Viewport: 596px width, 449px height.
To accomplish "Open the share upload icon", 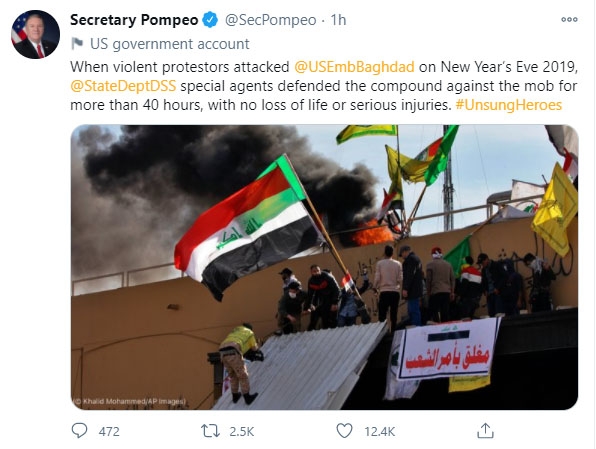I will (485, 431).
